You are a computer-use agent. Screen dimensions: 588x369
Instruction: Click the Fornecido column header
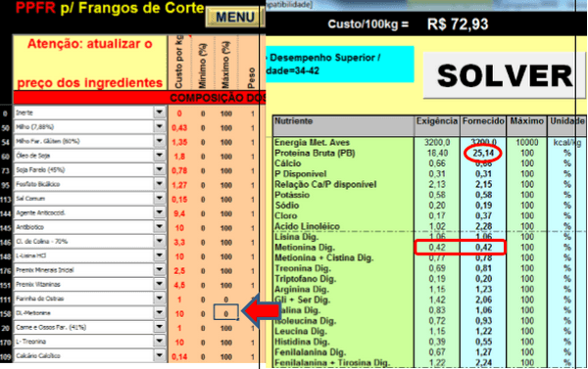coord(483,125)
